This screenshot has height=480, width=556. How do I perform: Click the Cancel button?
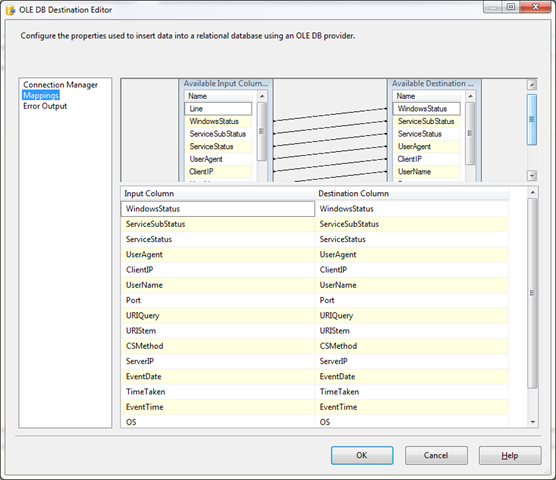click(x=436, y=455)
